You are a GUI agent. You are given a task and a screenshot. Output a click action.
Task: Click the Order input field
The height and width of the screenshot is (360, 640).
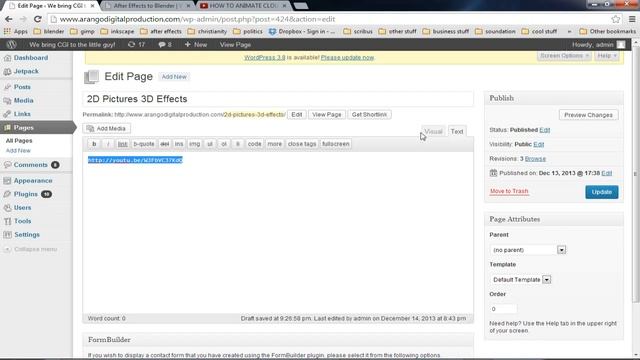coord(503,309)
